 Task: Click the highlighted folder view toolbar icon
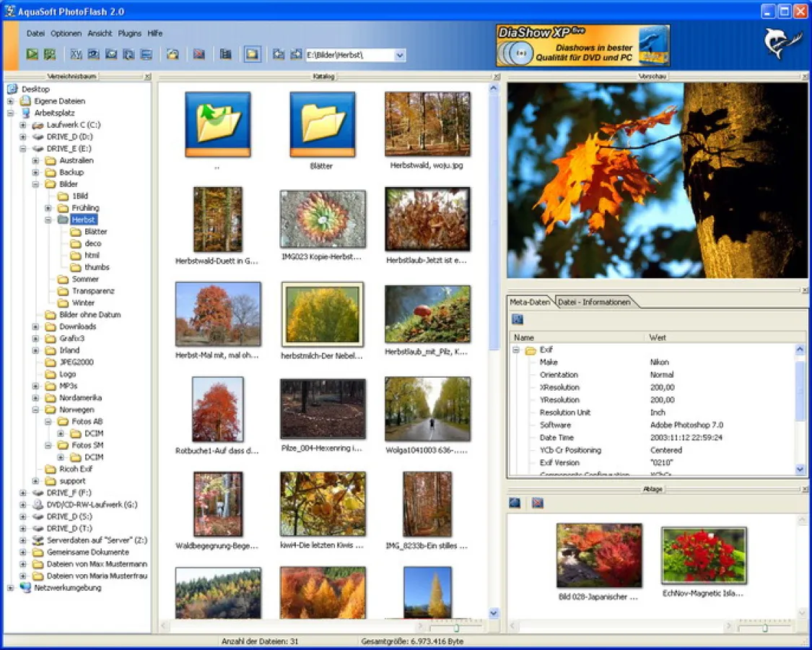coord(252,54)
